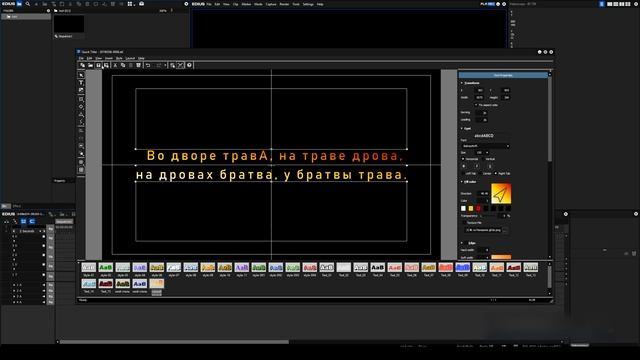Click the texture file browse button
Image resolution: width=640 pixels, height=360 pixels.
[x=505, y=231]
